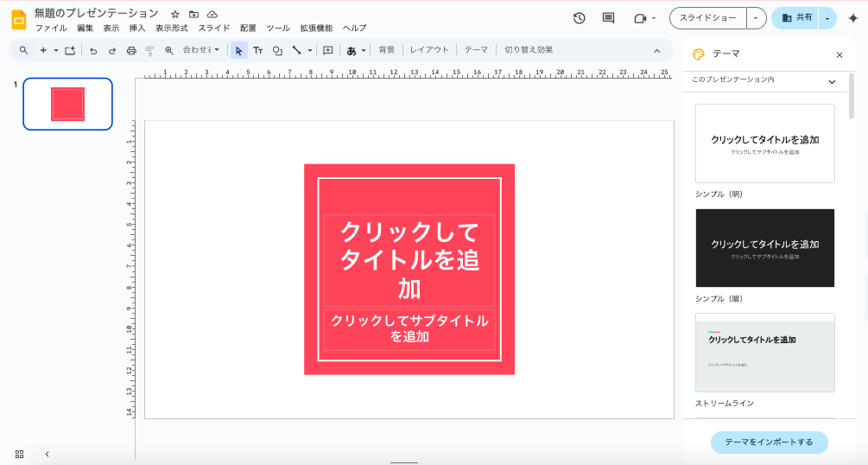Select the text box tool

[x=258, y=50]
